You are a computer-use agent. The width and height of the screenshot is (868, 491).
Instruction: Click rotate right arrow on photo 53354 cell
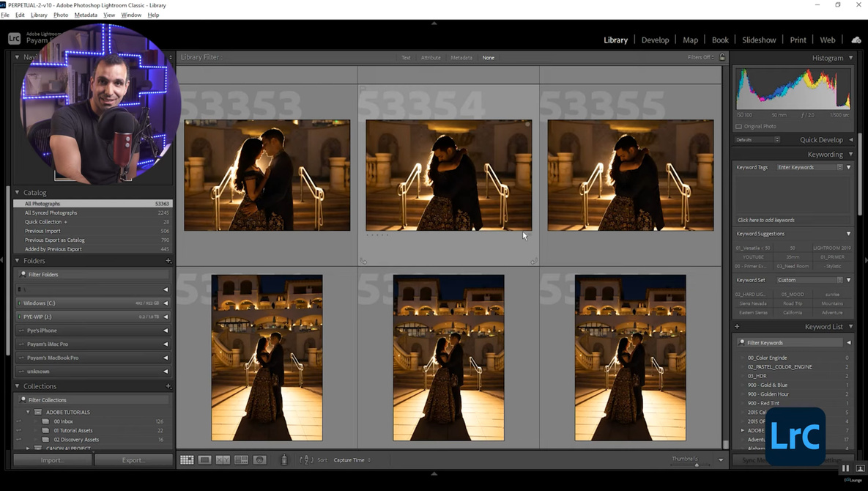534,262
